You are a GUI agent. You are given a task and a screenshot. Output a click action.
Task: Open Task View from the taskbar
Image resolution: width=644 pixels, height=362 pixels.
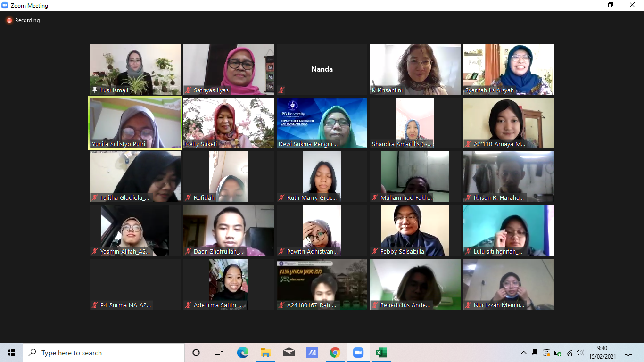click(x=219, y=353)
